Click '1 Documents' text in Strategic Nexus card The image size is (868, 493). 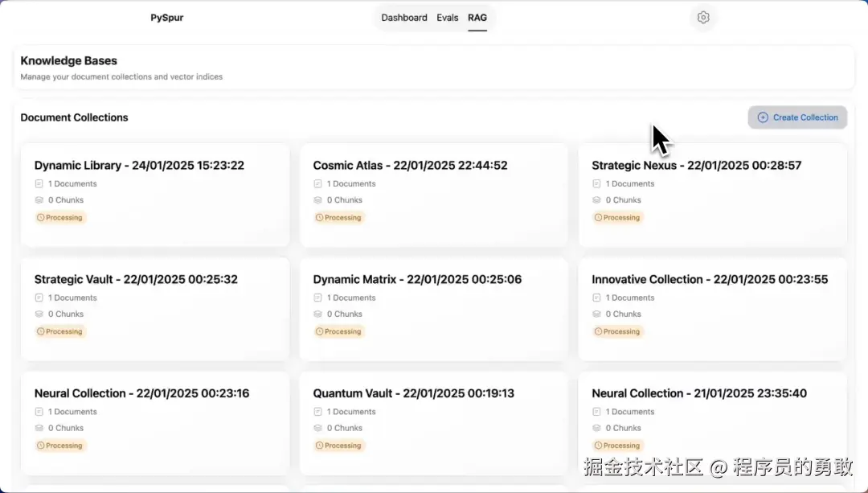point(629,183)
